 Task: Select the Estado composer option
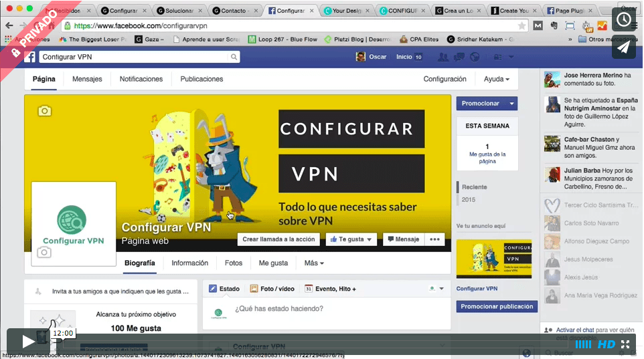pyautogui.click(x=224, y=289)
